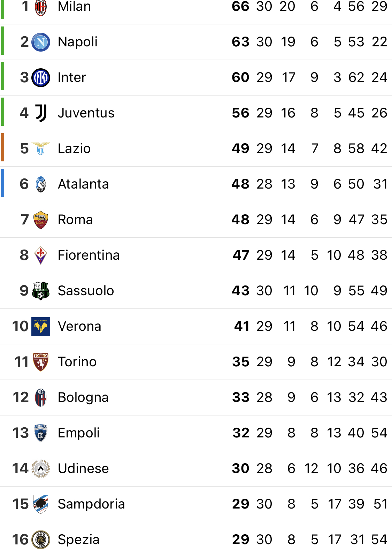Screen dimensions: 392x550
Task: Open the Empoli team name
Action: tap(79, 433)
